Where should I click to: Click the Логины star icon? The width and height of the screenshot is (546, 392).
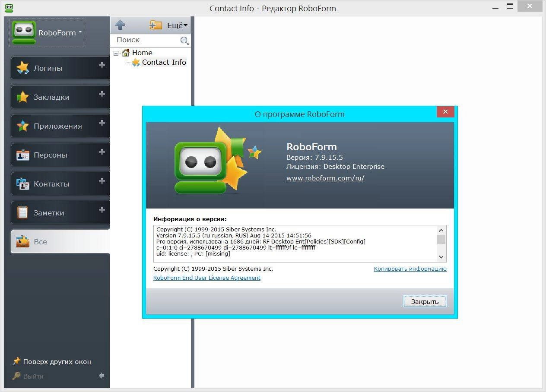click(22, 68)
